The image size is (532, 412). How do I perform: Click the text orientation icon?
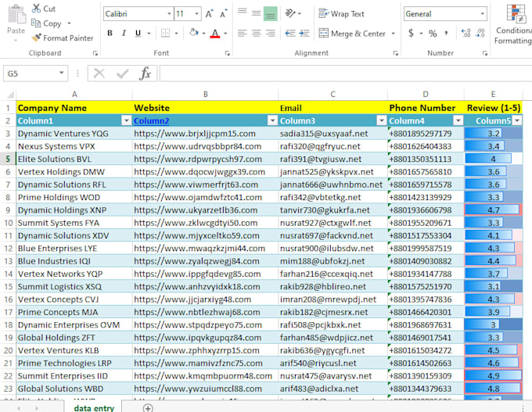(x=290, y=13)
